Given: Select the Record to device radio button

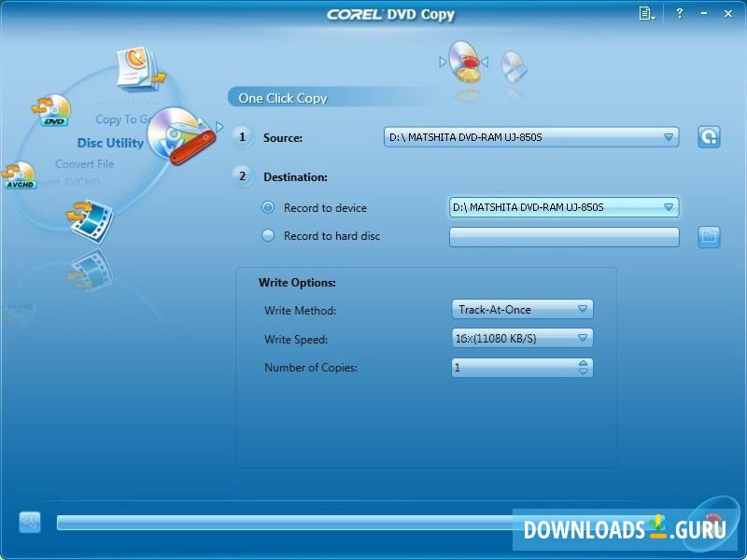Looking at the screenshot, I should click(269, 208).
